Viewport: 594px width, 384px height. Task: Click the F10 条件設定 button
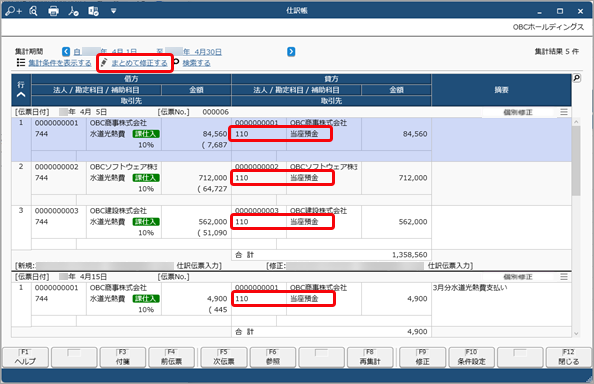click(471, 357)
